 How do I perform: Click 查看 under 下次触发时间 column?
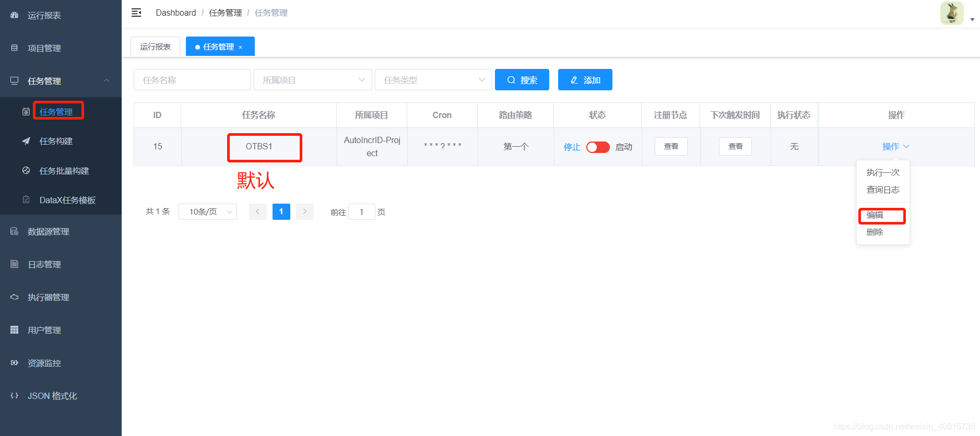coord(735,146)
